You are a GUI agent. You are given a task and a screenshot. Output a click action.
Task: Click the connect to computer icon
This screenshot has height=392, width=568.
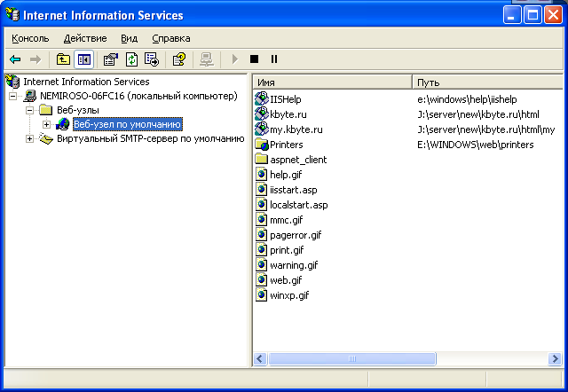207,59
